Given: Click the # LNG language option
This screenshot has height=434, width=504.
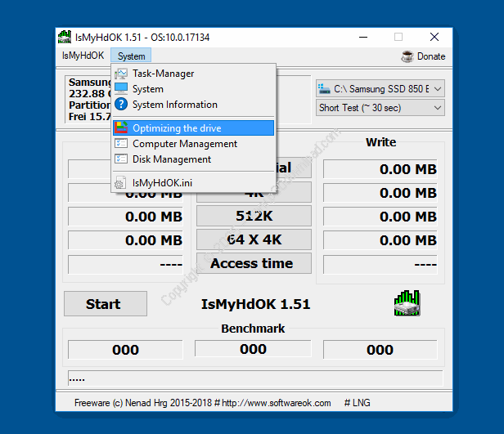Looking at the screenshot, I should [359, 403].
